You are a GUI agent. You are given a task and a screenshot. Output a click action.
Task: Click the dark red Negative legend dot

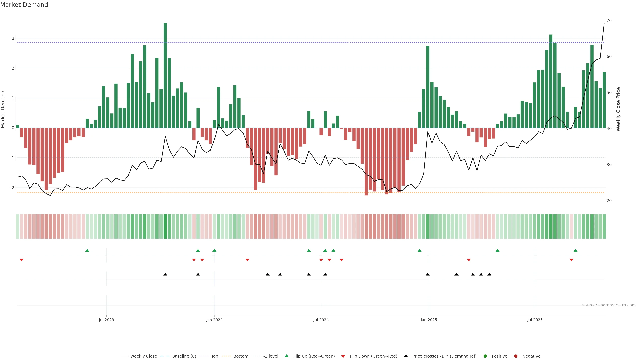(516, 356)
